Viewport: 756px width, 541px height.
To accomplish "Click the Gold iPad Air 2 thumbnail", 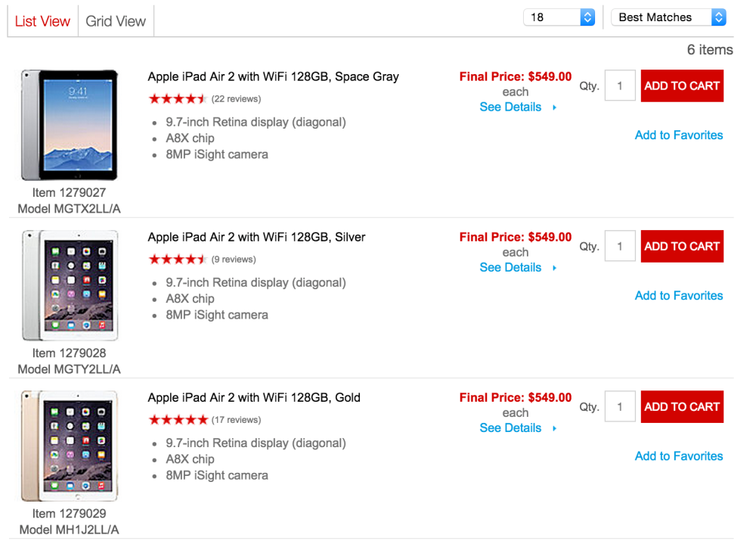I will 70,446.
